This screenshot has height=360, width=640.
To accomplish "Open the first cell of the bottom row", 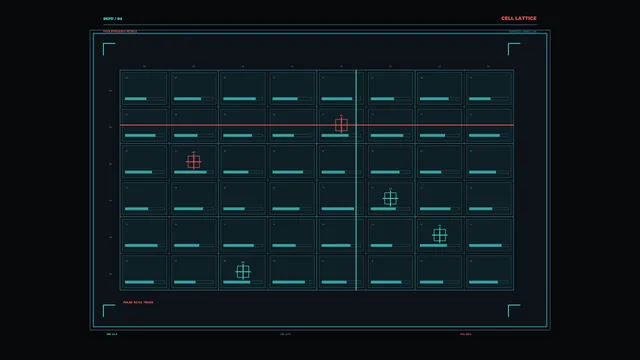I will 144,272.
